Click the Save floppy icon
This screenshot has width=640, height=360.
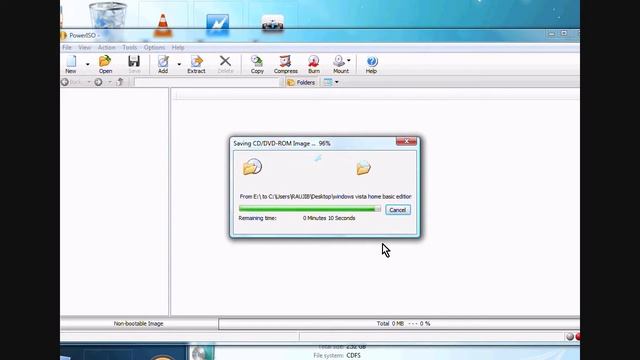[134, 61]
